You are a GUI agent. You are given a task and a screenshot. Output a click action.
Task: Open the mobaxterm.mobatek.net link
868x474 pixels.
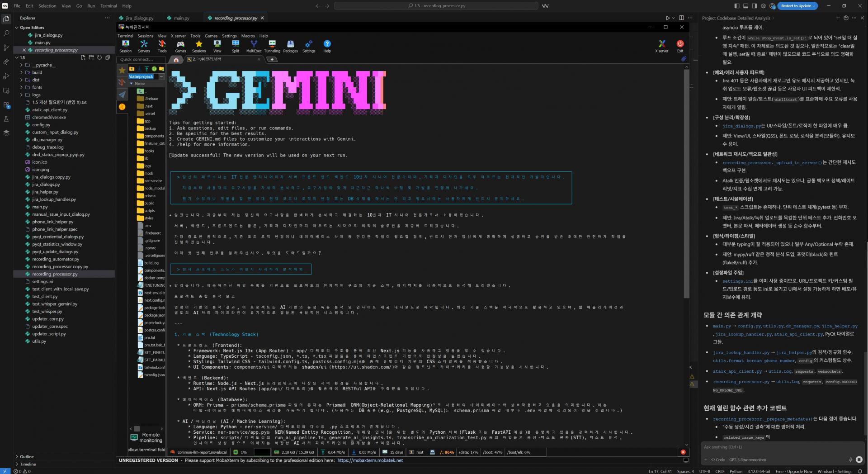click(x=370, y=460)
